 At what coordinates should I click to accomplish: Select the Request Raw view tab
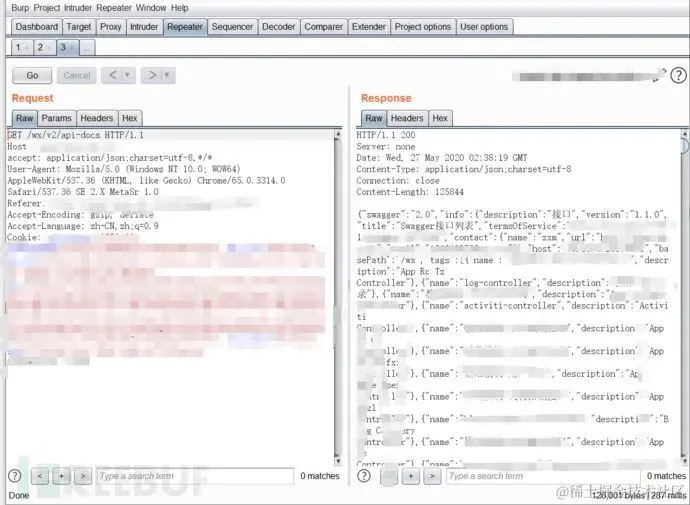coord(25,118)
